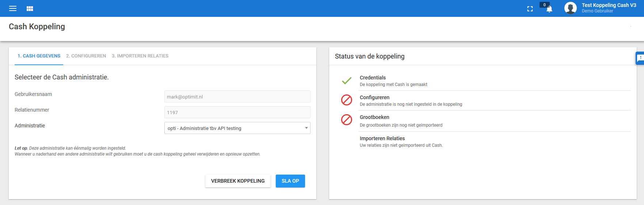Viewport: 644px width, 205px height.
Task: Click 'De grootboeken zijn nog niet geïmporteerd' text
Action: (401, 125)
